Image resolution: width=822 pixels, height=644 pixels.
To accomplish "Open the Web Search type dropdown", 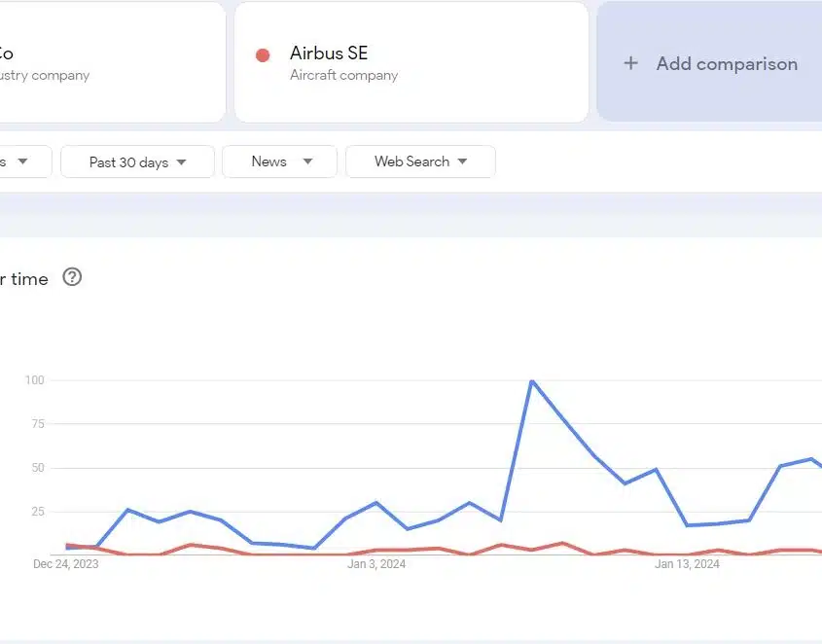I will point(420,161).
